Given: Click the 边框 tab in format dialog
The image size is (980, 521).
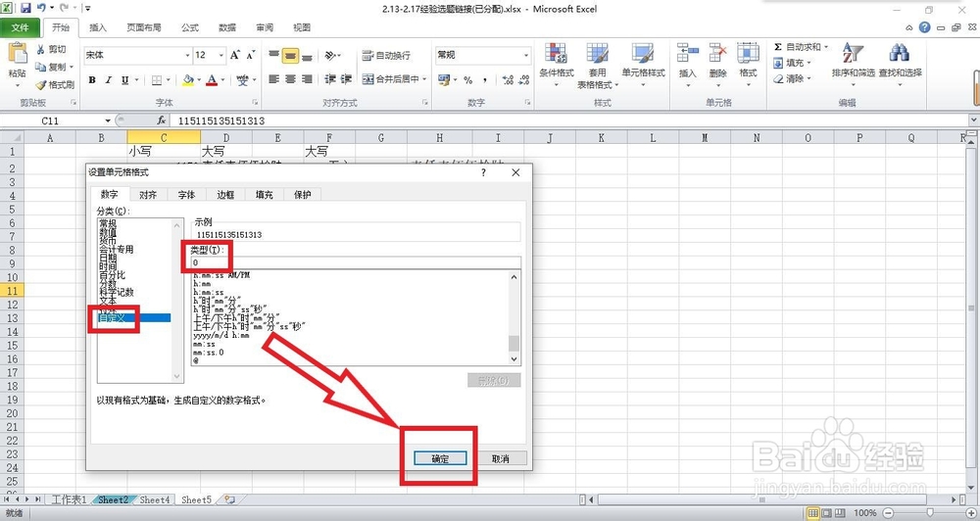Looking at the screenshot, I should (x=225, y=195).
